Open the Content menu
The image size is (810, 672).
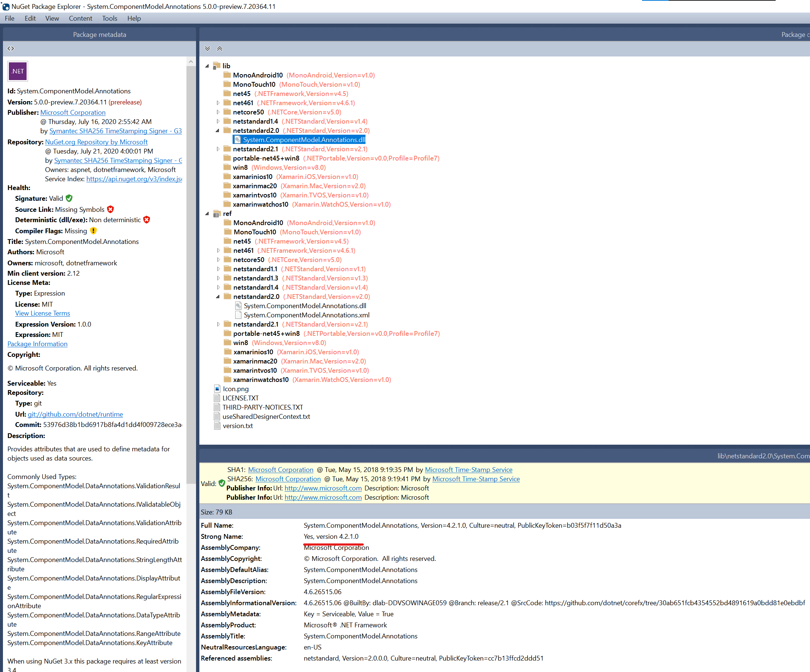pyautogui.click(x=80, y=18)
